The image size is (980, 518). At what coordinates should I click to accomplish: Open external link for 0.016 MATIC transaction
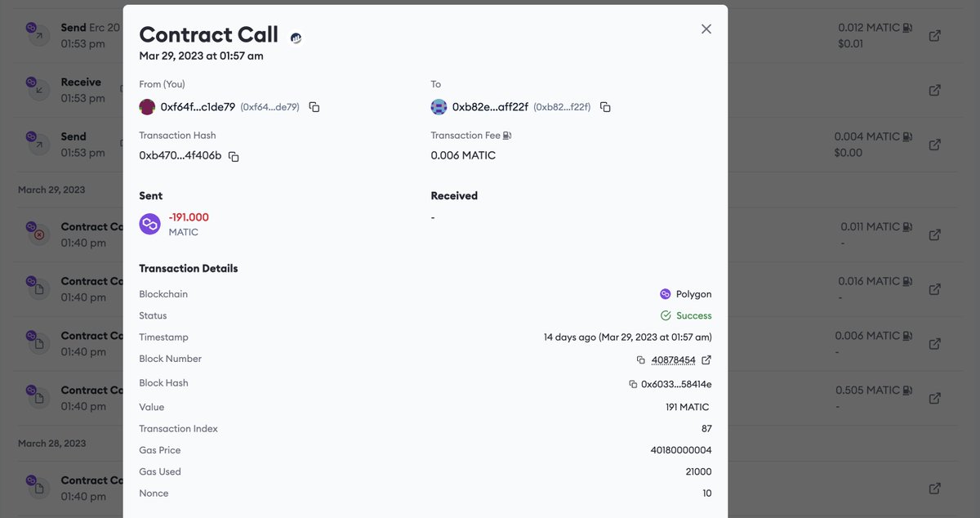coord(935,289)
